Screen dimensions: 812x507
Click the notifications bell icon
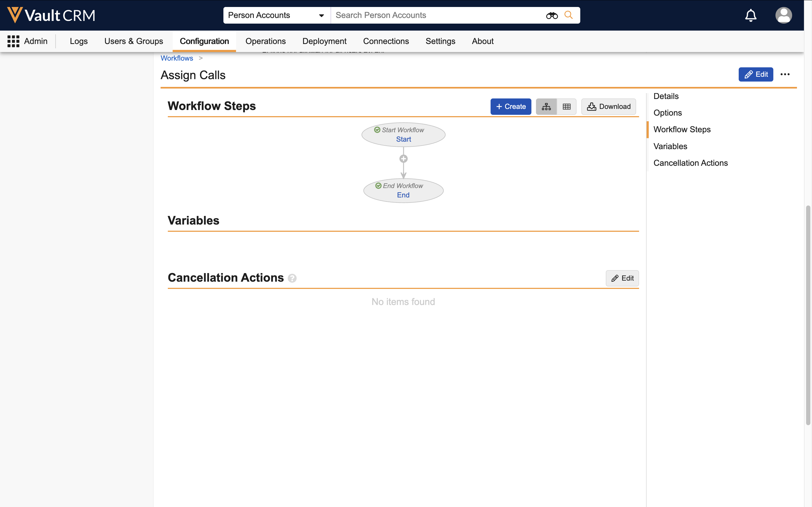[751, 16]
